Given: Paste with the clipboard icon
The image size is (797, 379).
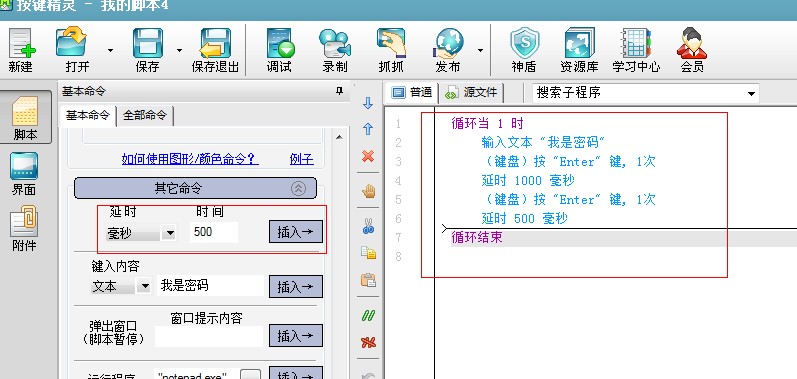Looking at the screenshot, I should click(x=368, y=280).
